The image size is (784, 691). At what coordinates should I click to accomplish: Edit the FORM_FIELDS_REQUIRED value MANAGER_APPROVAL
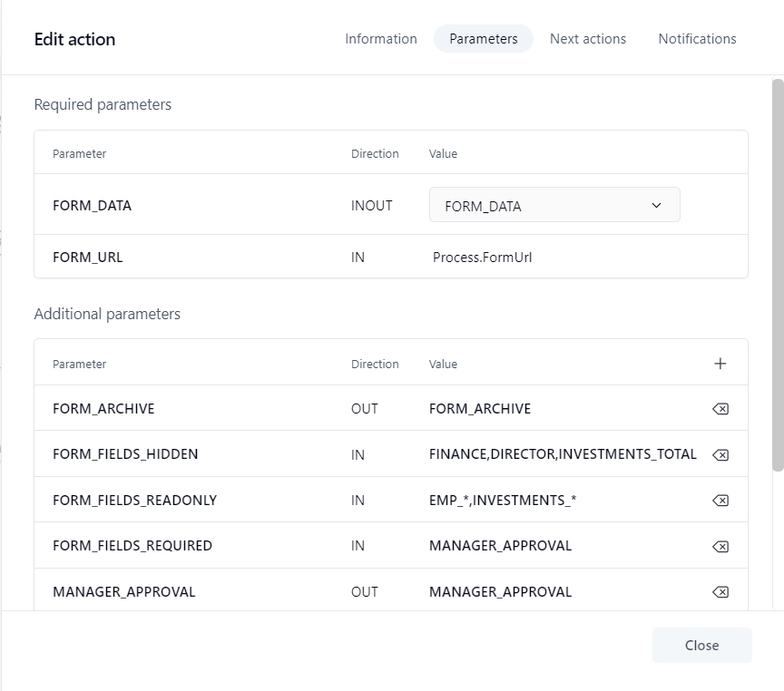(x=500, y=546)
